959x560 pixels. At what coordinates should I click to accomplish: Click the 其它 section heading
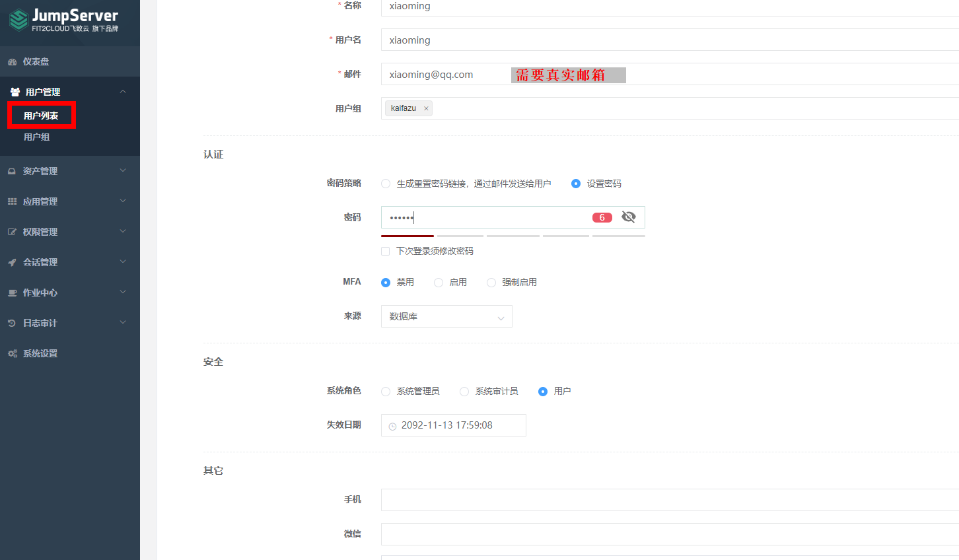[x=213, y=471]
